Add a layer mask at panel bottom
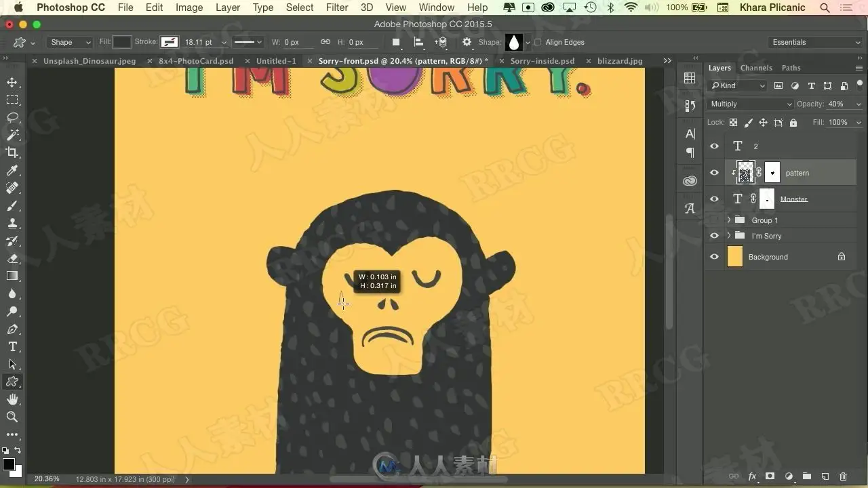The image size is (868, 488). [x=770, y=476]
